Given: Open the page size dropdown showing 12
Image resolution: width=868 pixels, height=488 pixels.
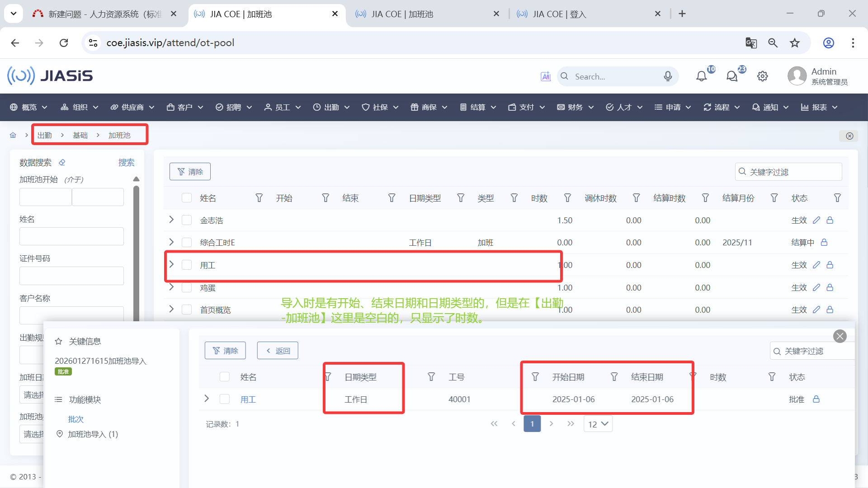Looking at the screenshot, I should pyautogui.click(x=598, y=424).
